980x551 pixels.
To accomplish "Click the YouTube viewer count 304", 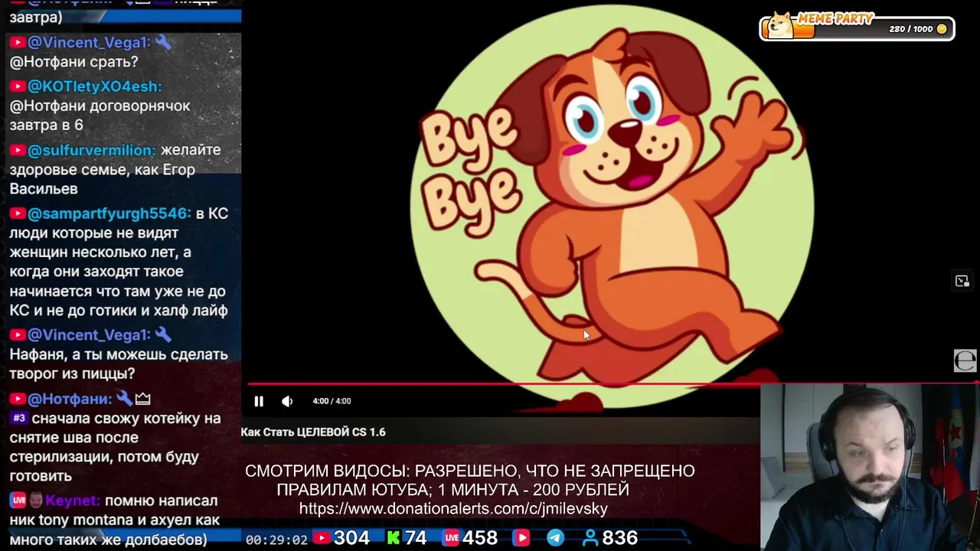I will pos(351,538).
